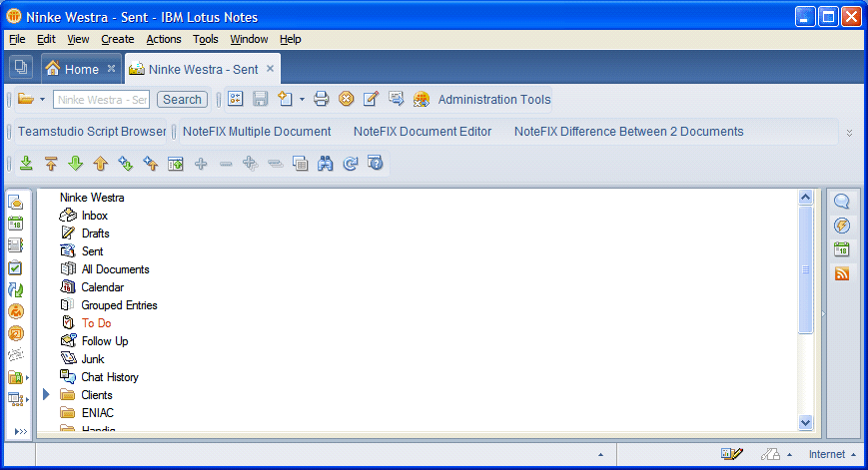The height and width of the screenshot is (470, 868).
Task: Click the refresh circular arrow icon
Action: 351,163
